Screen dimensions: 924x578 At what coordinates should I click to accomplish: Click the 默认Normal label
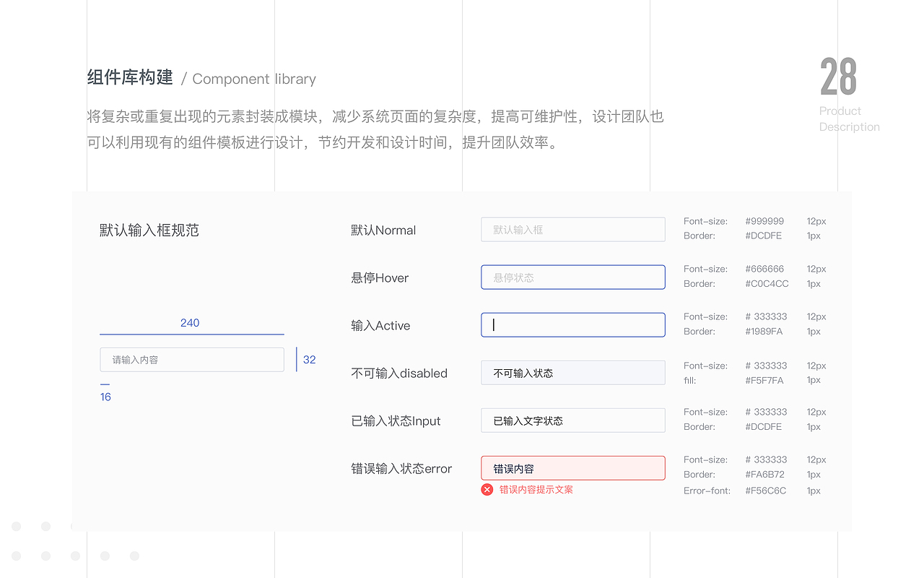pos(383,230)
